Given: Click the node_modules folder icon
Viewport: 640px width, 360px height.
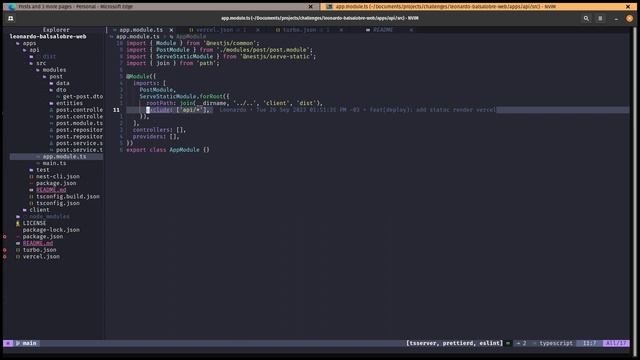Looking at the screenshot, I should click(x=18, y=217).
